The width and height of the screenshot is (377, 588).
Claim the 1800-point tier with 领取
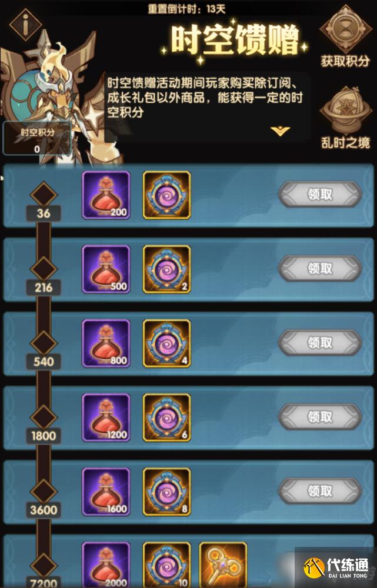click(320, 417)
